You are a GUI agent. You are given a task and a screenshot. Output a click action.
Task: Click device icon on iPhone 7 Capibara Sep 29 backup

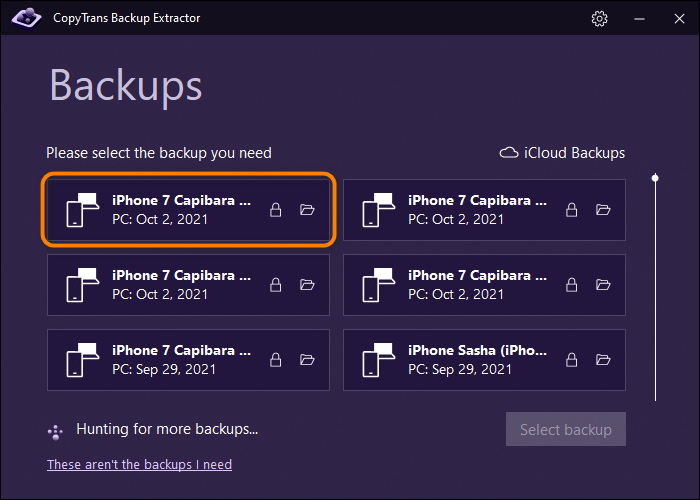(83, 360)
